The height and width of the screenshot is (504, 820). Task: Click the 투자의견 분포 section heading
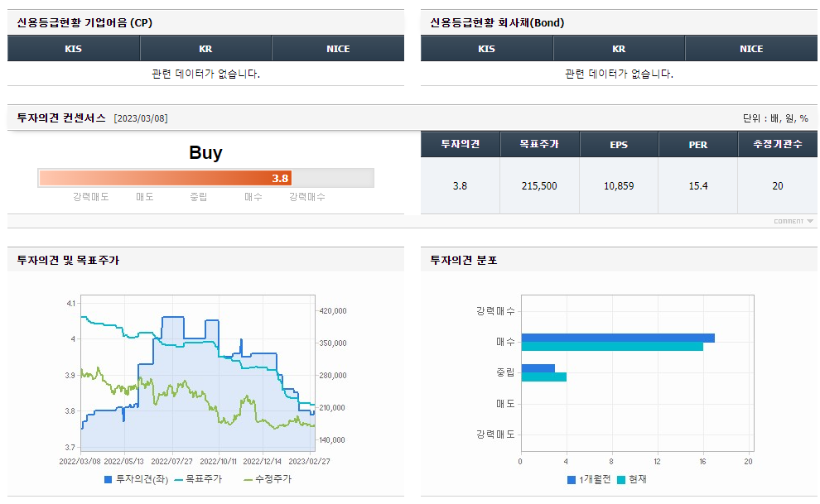tap(464, 260)
